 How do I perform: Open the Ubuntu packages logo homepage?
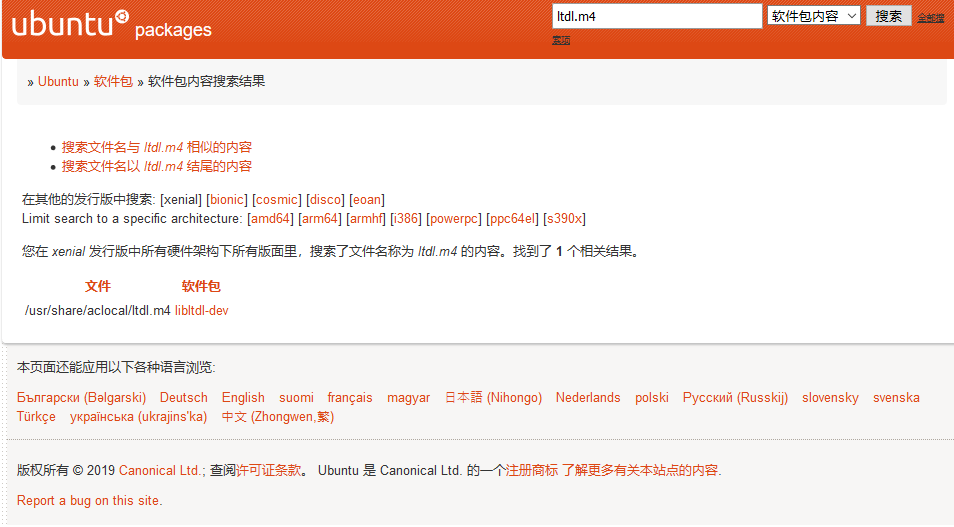pos(112,24)
